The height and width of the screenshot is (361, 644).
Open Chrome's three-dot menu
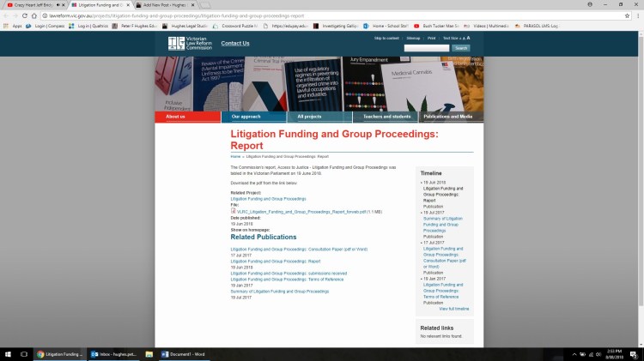pyautogui.click(x=636, y=15)
